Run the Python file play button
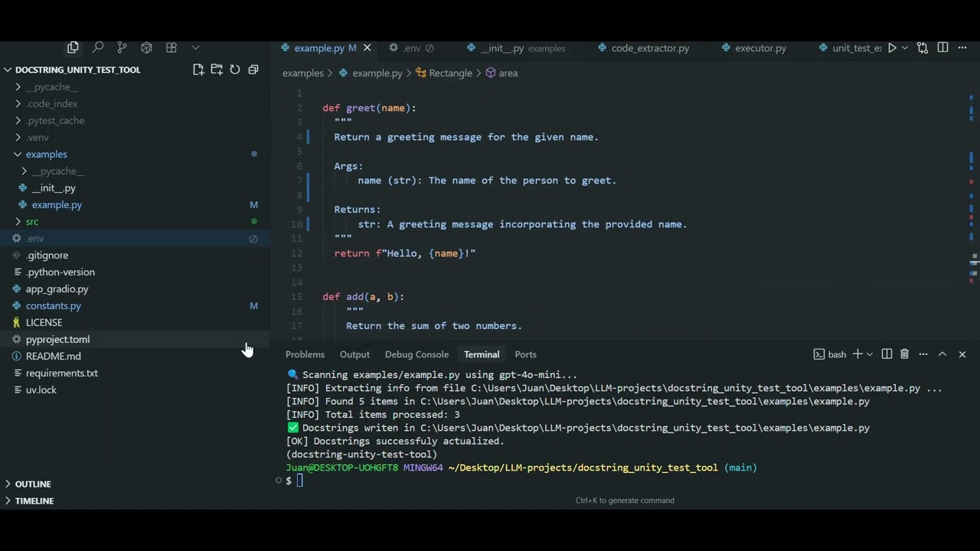 (x=892, y=47)
